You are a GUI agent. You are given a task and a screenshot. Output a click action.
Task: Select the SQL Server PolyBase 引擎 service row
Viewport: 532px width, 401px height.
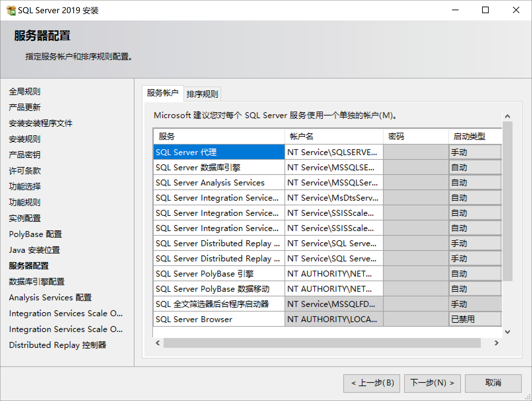[x=219, y=274]
